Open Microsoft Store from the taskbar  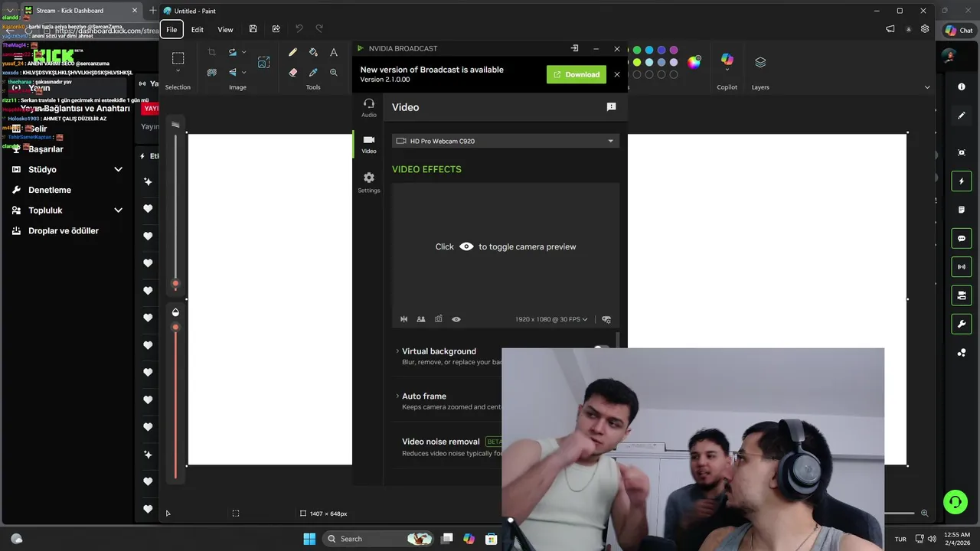pyautogui.click(x=492, y=539)
